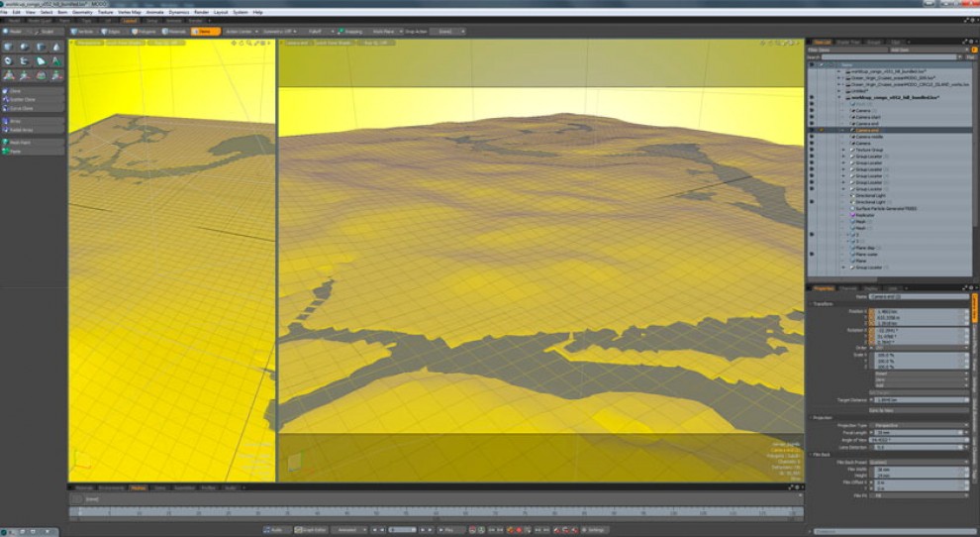Toggle the Snapping option in toolbar
980x537 pixels.
pyautogui.click(x=350, y=32)
